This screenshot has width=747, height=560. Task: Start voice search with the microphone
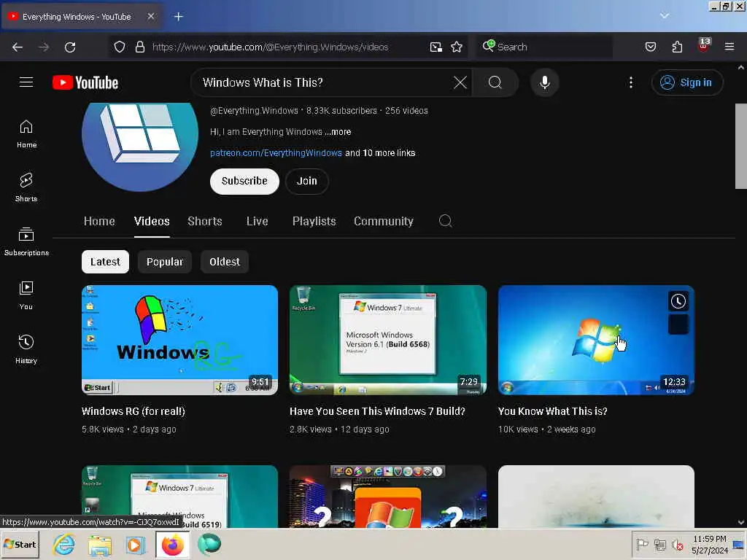[x=544, y=82]
